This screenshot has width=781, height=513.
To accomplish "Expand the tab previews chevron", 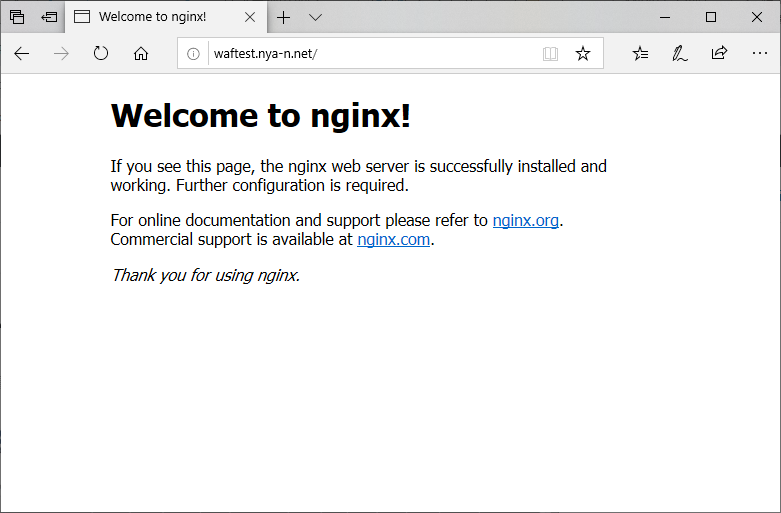I will [x=315, y=17].
